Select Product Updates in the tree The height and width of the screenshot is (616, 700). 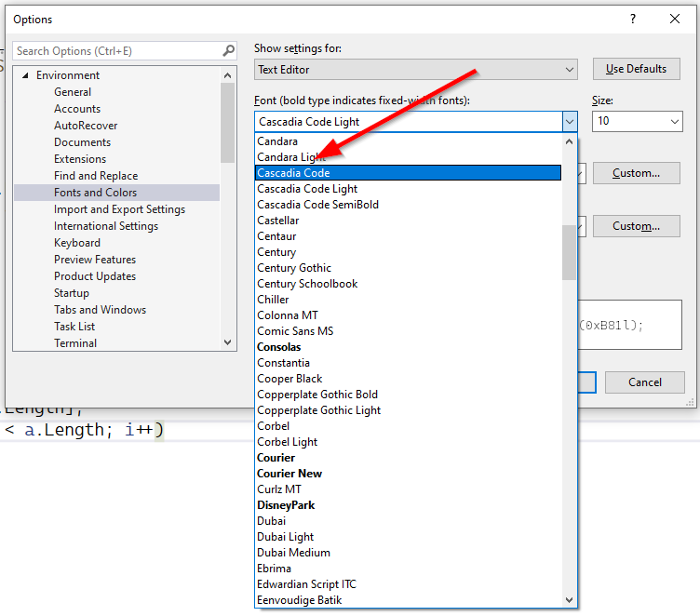coord(95,276)
